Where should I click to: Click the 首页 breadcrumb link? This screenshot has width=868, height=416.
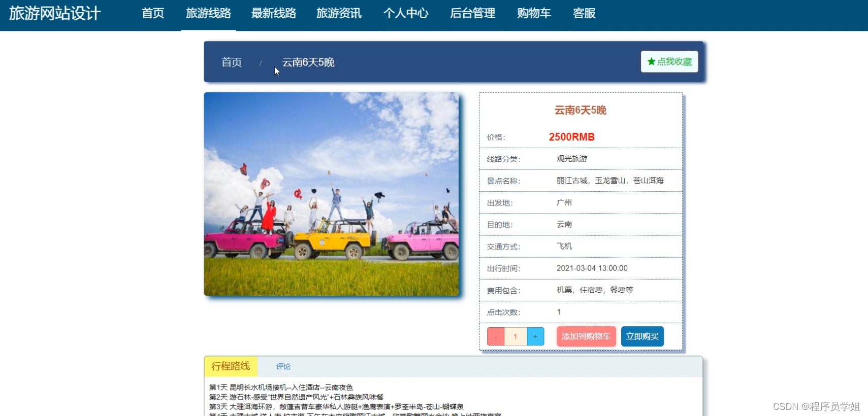coord(232,62)
